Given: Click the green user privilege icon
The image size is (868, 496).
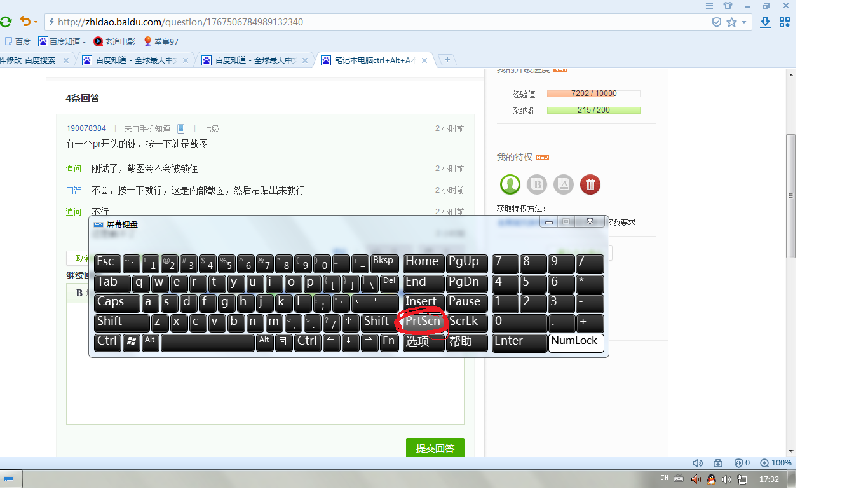Looking at the screenshot, I should 510,184.
